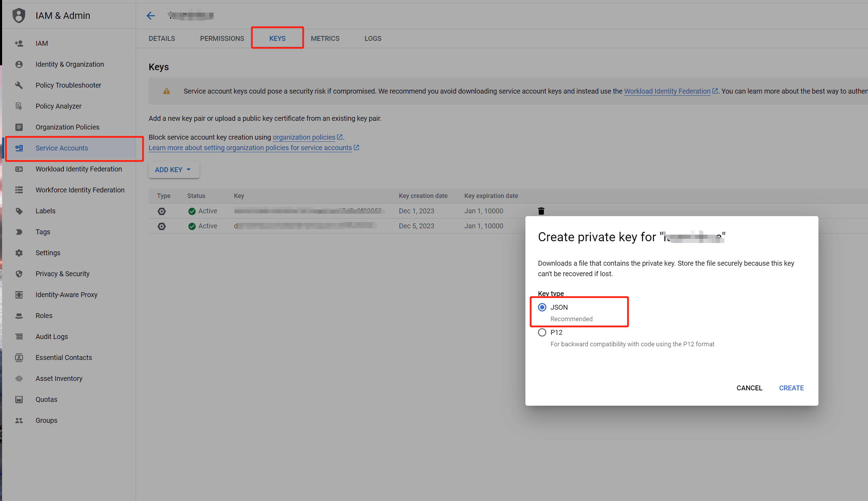The width and height of the screenshot is (868, 501).
Task: Click Jan 1, 10000 in the Dec 1 row
Action: click(x=484, y=211)
